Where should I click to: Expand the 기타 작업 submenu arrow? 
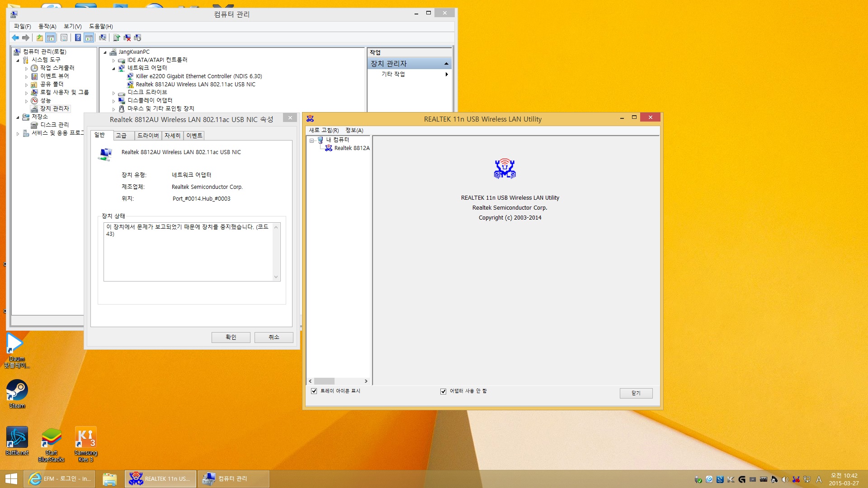coord(447,74)
